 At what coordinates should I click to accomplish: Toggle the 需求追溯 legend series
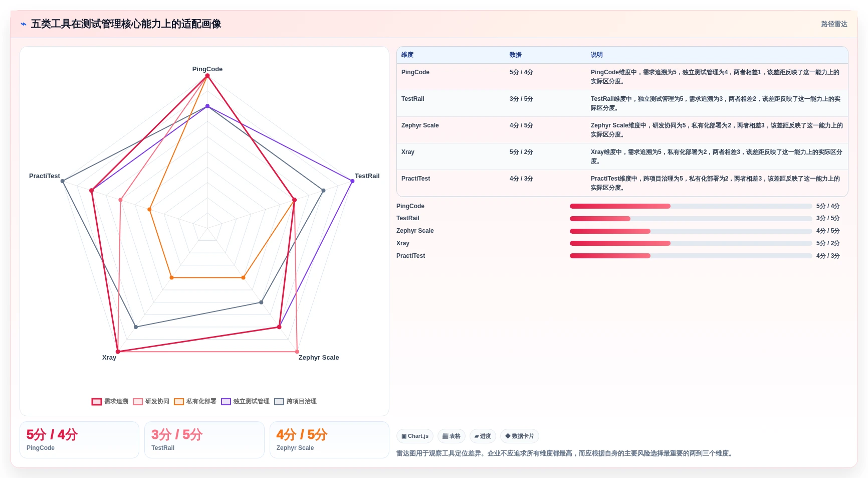[x=110, y=402]
